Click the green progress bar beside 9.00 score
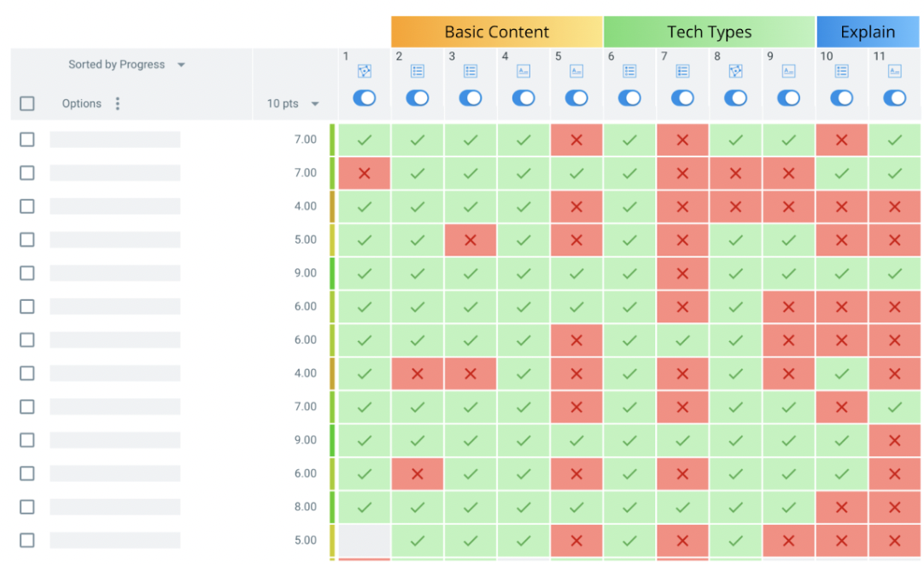The width and height of the screenshot is (924, 564). 332,273
